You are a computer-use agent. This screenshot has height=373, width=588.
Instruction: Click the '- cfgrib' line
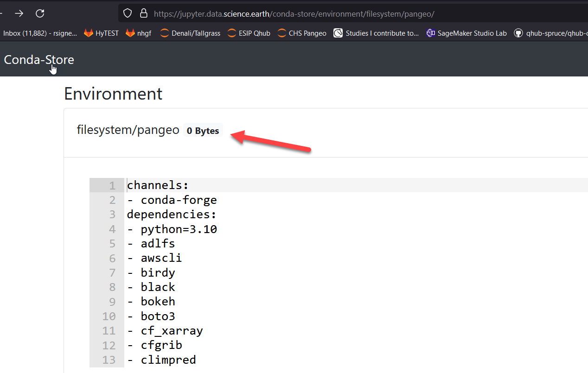(x=154, y=345)
